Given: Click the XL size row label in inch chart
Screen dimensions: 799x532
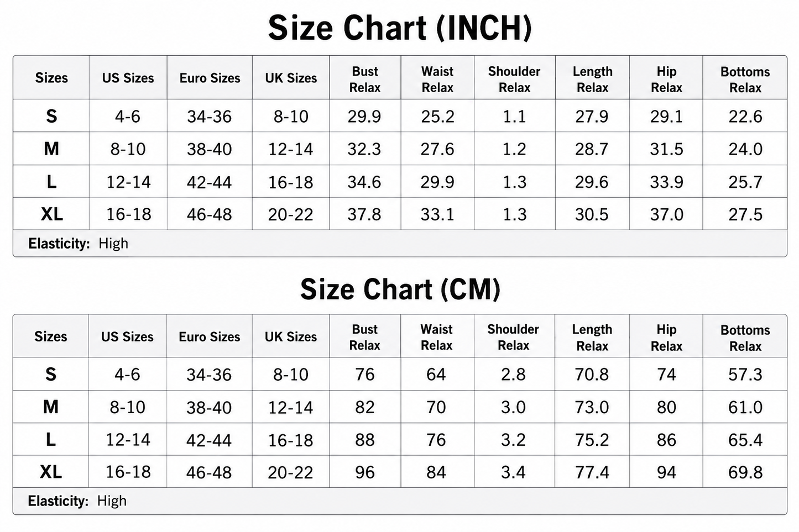Looking at the screenshot, I should [x=51, y=214].
